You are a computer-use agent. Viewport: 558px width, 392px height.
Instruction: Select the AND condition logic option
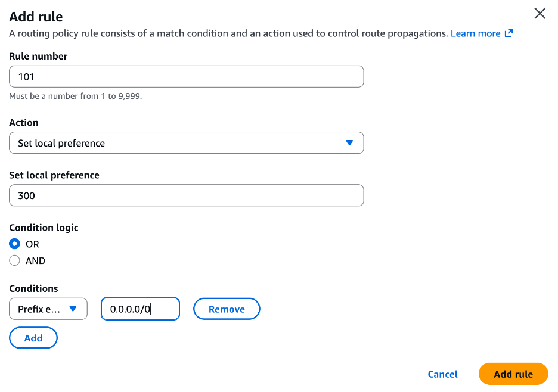coord(13,260)
